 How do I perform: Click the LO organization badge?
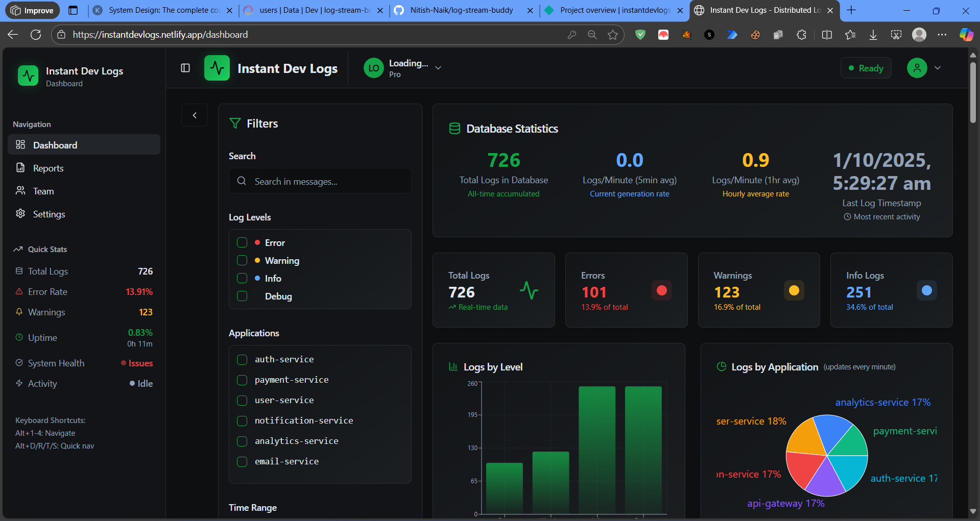point(374,68)
